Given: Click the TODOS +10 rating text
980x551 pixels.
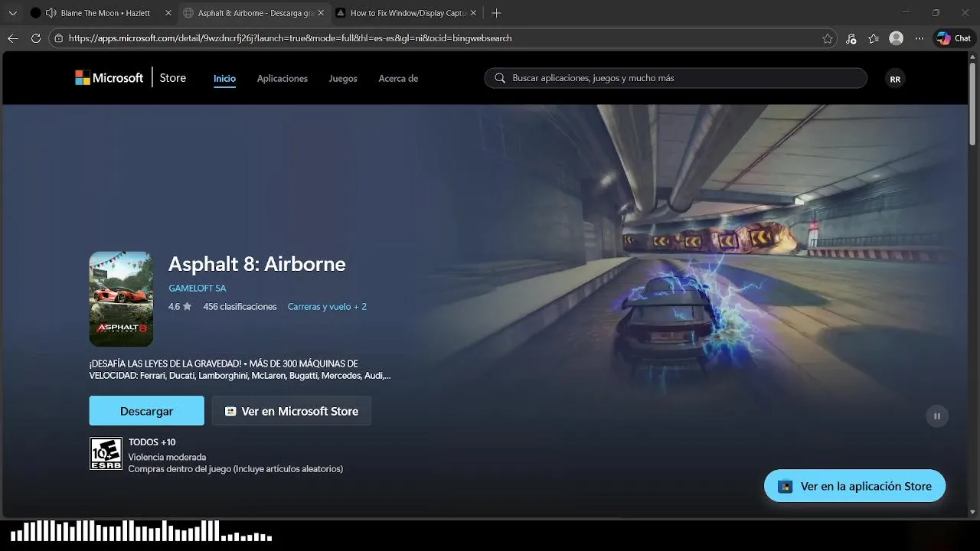Looking at the screenshot, I should [152, 442].
